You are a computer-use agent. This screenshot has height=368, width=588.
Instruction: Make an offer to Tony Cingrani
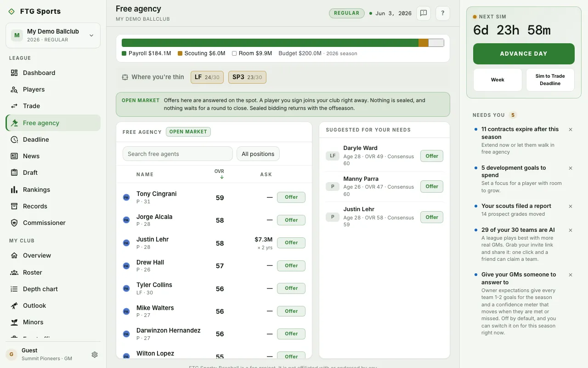[x=291, y=197]
